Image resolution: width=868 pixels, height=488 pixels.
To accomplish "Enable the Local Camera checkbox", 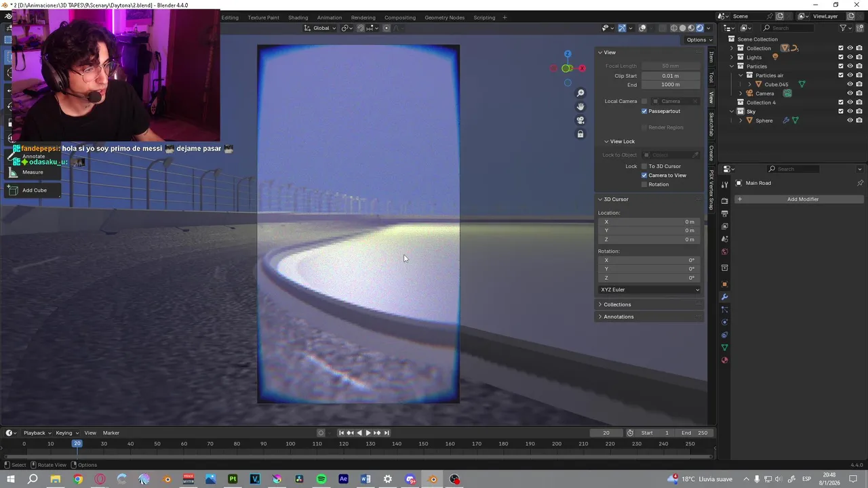I will (x=644, y=102).
